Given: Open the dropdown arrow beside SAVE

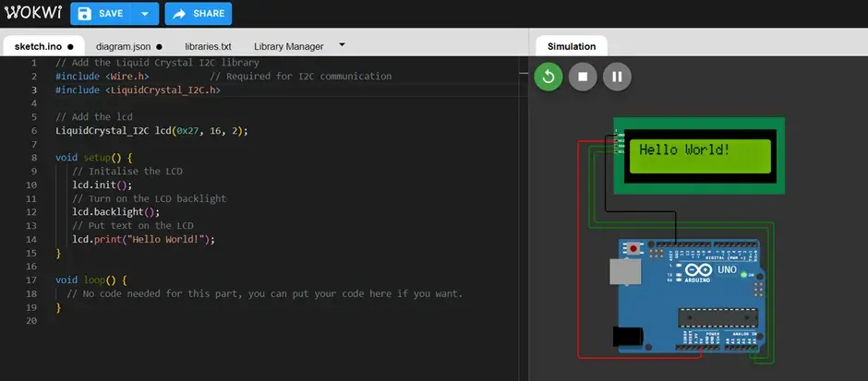Looking at the screenshot, I should 145,14.
